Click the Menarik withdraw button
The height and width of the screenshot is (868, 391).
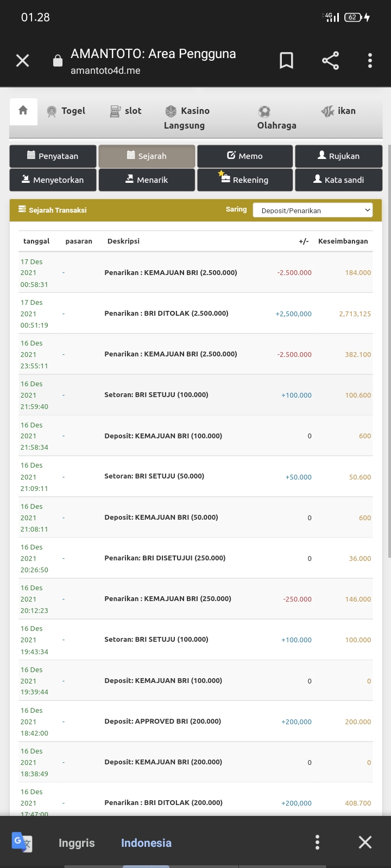(x=147, y=180)
